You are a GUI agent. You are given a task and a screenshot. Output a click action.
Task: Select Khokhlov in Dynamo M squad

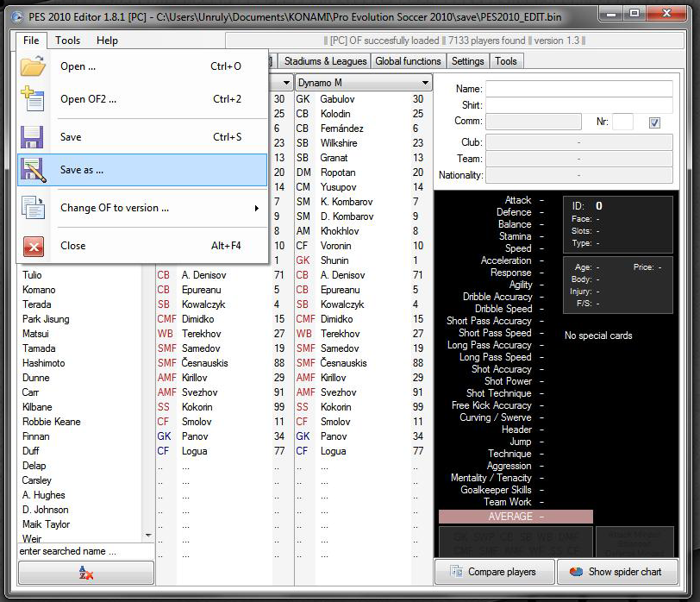click(340, 231)
